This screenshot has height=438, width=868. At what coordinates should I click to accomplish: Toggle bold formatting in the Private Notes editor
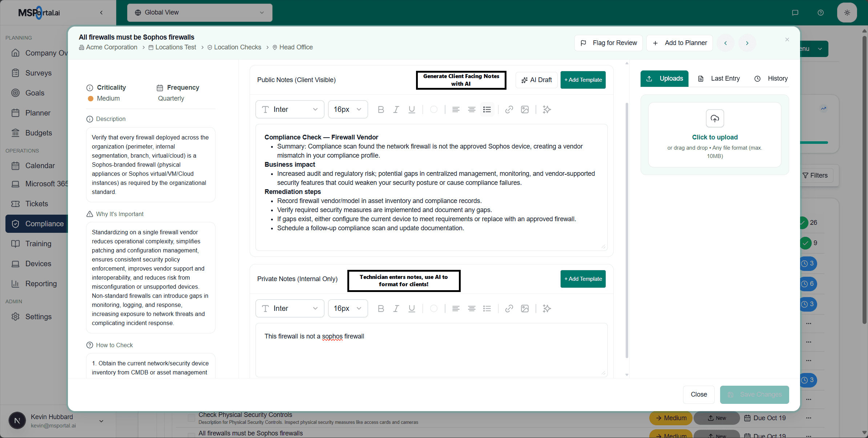(x=380, y=308)
